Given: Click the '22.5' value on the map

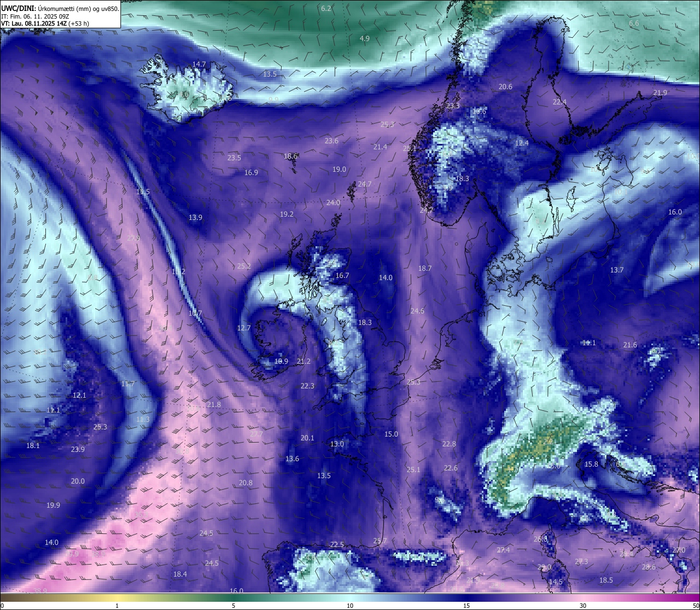Looking at the screenshot, I should coord(337,544).
